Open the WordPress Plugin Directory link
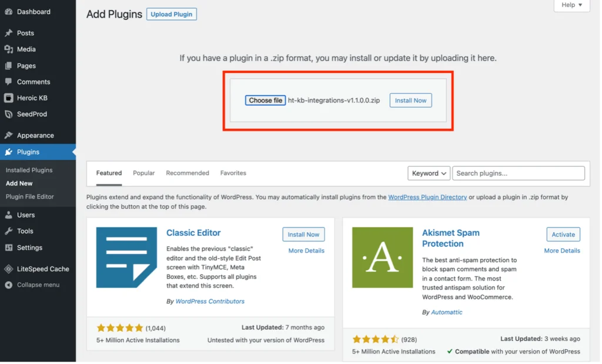The image size is (602, 364). (428, 198)
